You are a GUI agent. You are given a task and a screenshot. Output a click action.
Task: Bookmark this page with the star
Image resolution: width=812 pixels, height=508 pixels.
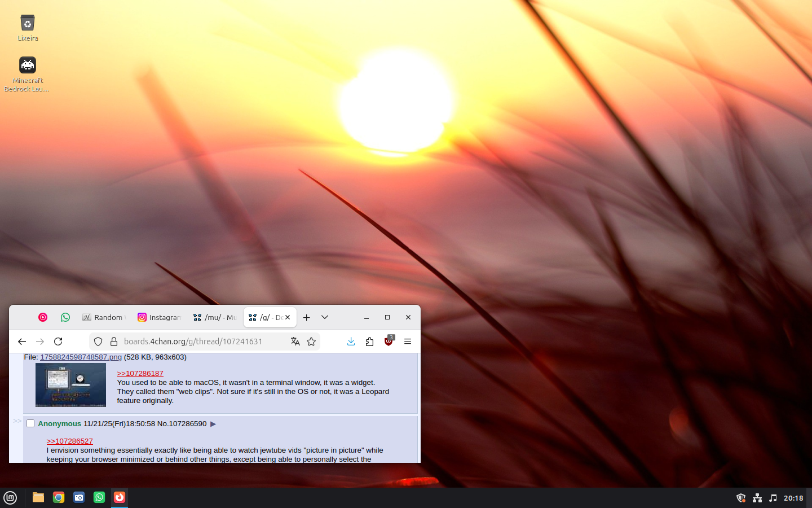(311, 341)
